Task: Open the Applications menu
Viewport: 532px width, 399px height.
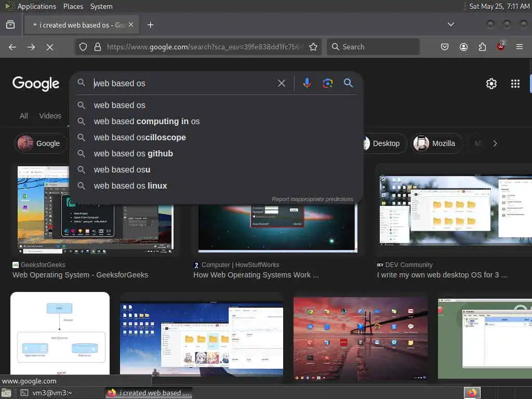Action: point(37,6)
